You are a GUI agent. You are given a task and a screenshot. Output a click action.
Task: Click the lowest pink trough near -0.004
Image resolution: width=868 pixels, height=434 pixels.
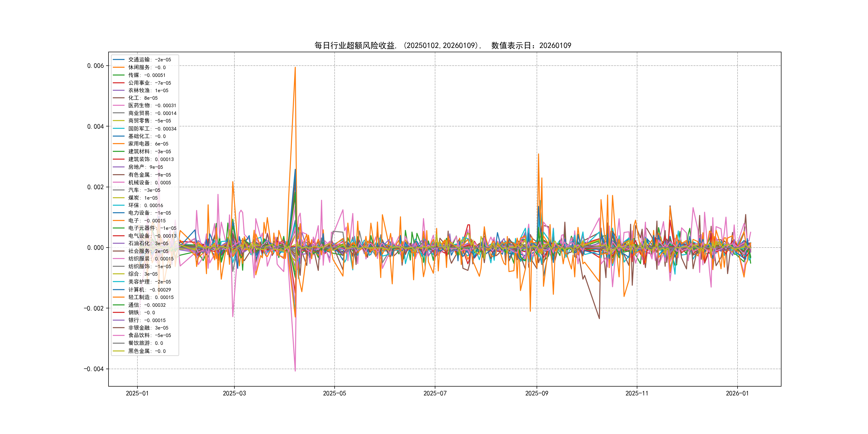[x=295, y=370]
